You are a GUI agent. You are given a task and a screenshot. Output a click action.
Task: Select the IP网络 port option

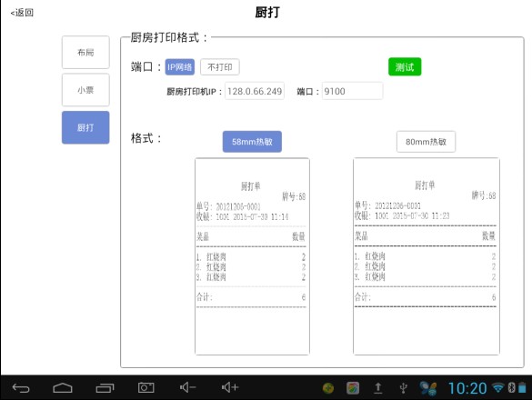pyautogui.click(x=180, y=67)
